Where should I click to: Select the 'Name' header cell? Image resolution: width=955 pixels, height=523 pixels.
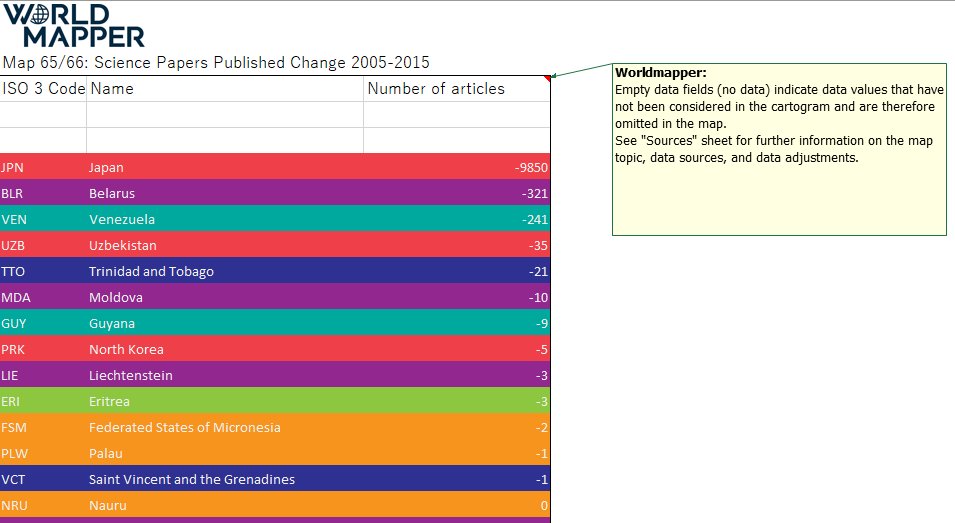225,89
